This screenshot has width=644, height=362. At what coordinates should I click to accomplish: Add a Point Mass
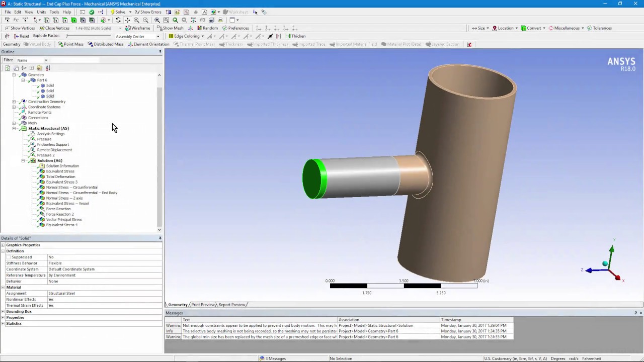pyautogui.click(x=70, y=44)
